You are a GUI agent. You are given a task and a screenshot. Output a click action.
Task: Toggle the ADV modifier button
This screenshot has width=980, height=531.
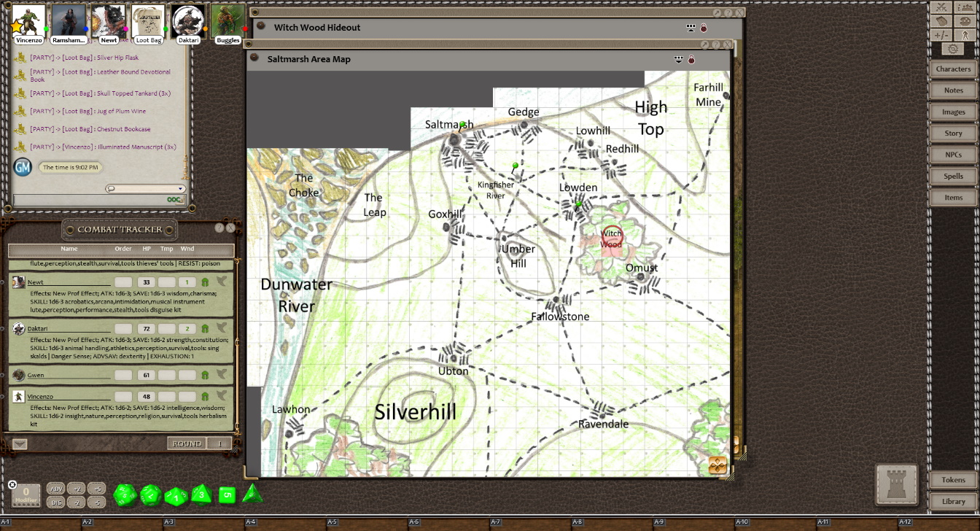[55, 489]
